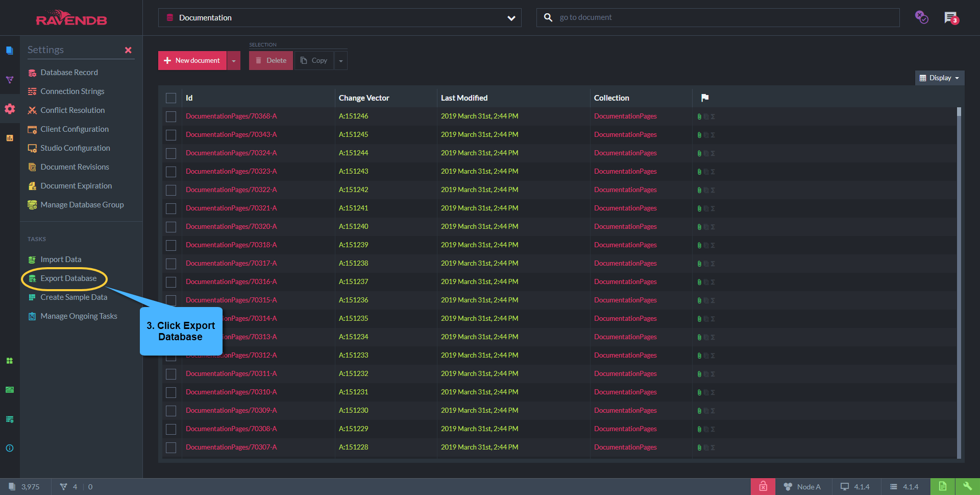The image size is (980, 495).
Task: Open Manage Database Group
Action: 82,205
